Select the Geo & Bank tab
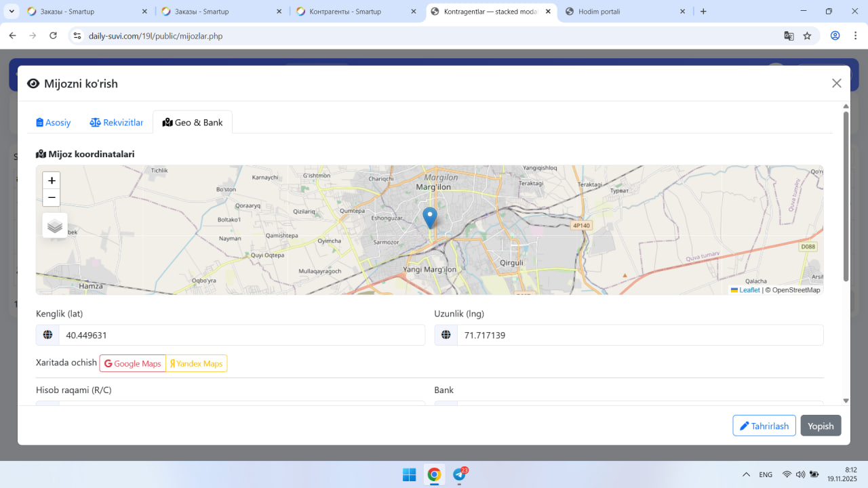Screen dimensions: 868x488 [193, 123]
